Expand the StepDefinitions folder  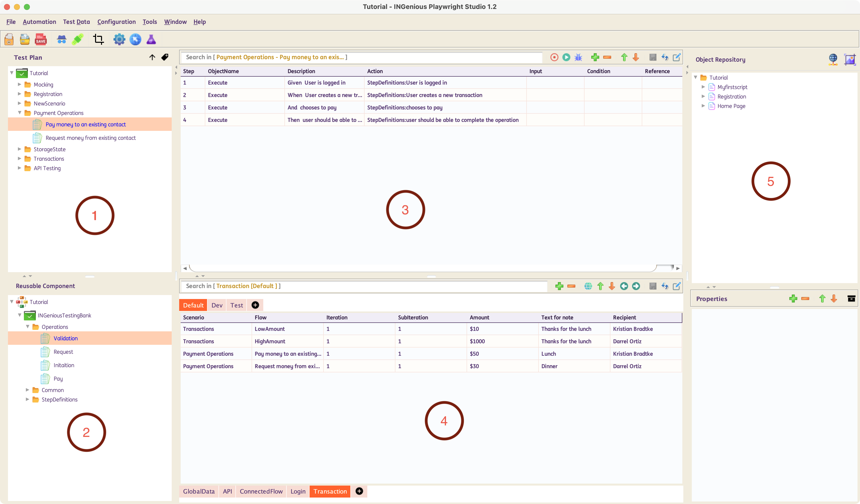pos(27,399)
